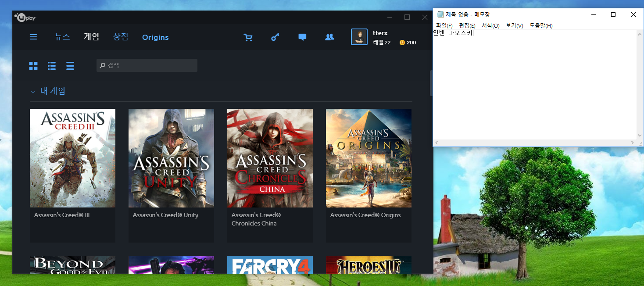Close the Notepad window
Image resolution: width=644 pixels, height=286 pixels.
[x=633, y=14]
